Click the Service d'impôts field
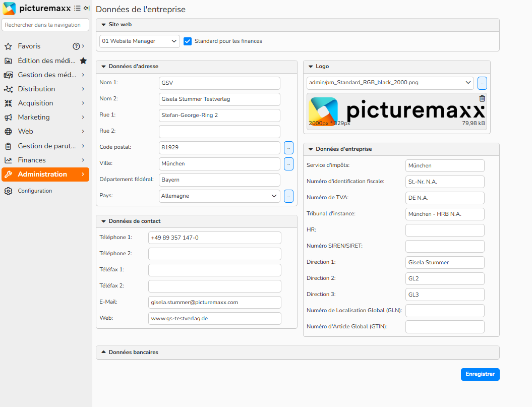 tap(445, 165)
